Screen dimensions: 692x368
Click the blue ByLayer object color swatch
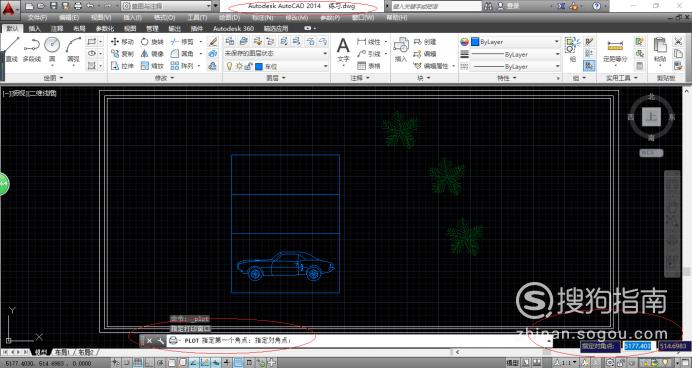coord(475,42)
